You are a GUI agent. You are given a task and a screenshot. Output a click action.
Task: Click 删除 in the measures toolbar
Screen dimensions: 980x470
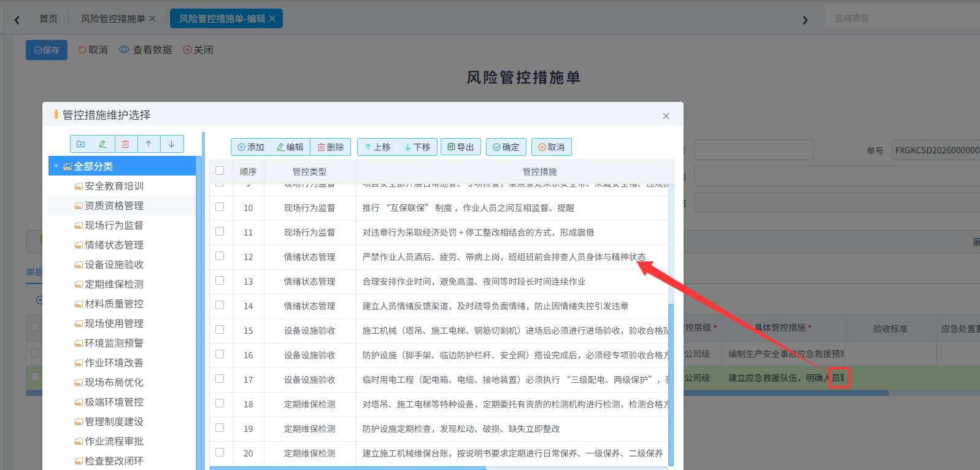(x=331, y=147)
